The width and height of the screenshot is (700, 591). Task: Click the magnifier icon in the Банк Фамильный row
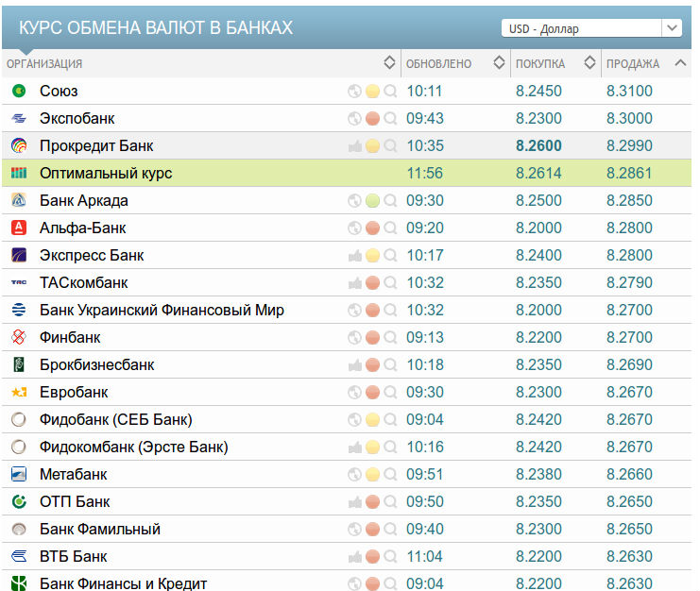click(390, 530)
